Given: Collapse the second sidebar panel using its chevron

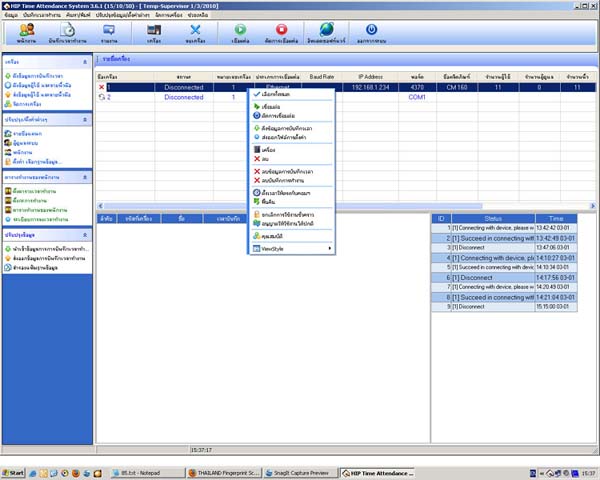Looking at the screenshot, I should [x=85, y=118].
